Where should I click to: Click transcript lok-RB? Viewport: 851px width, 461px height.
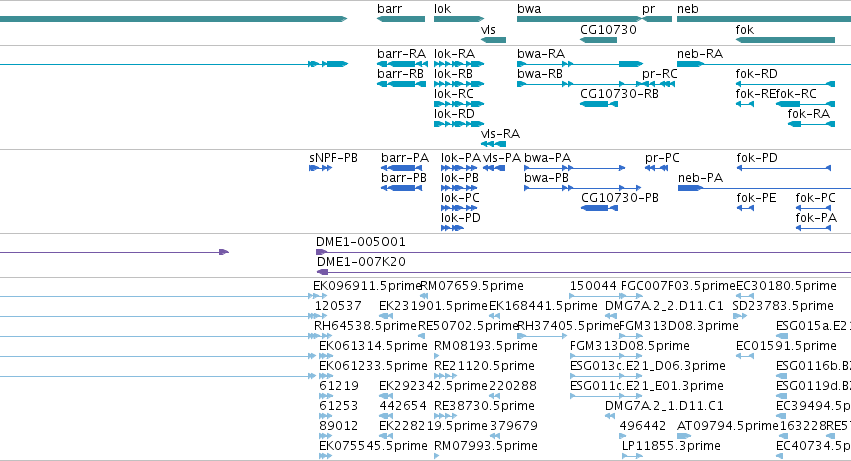point(459,84)
